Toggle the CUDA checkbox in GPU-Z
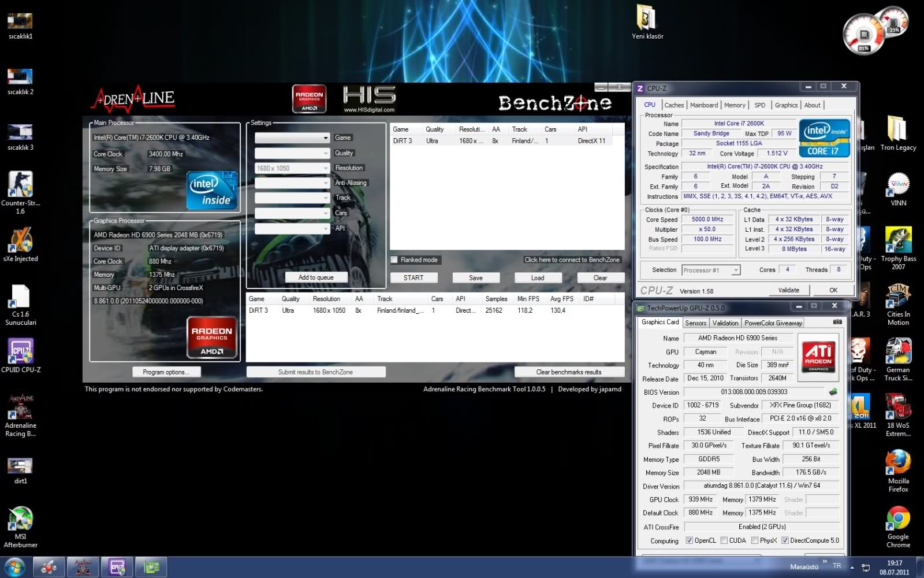Screen dimensions: 924x578 724,540
